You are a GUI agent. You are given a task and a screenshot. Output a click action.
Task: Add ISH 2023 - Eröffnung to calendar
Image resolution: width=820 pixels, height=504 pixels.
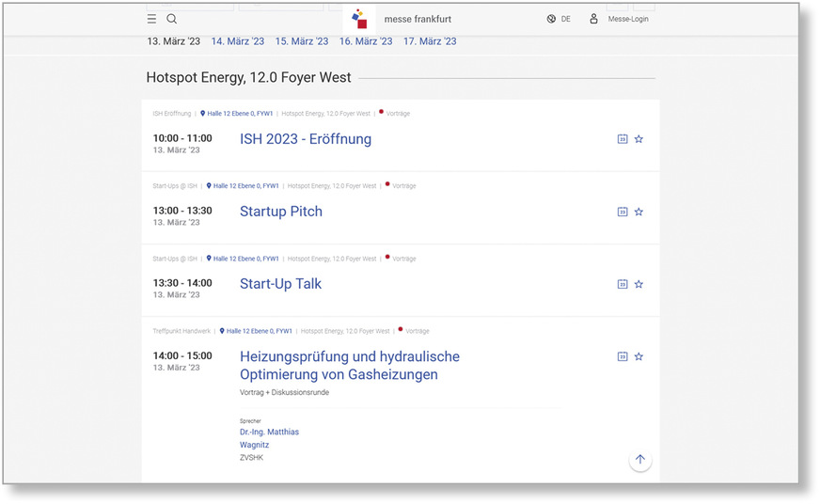622,139
